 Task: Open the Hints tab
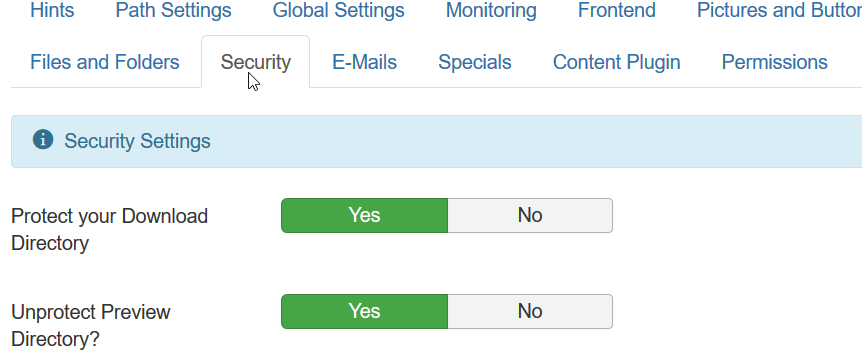coord(52,10)
